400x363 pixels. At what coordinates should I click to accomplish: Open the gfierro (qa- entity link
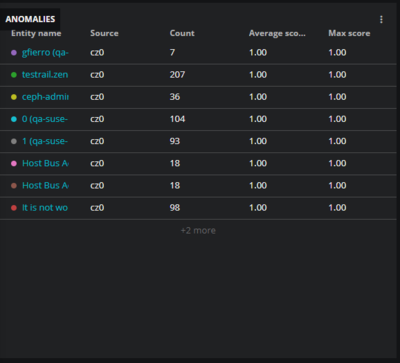pyautogui.click(x=45, y=52)
